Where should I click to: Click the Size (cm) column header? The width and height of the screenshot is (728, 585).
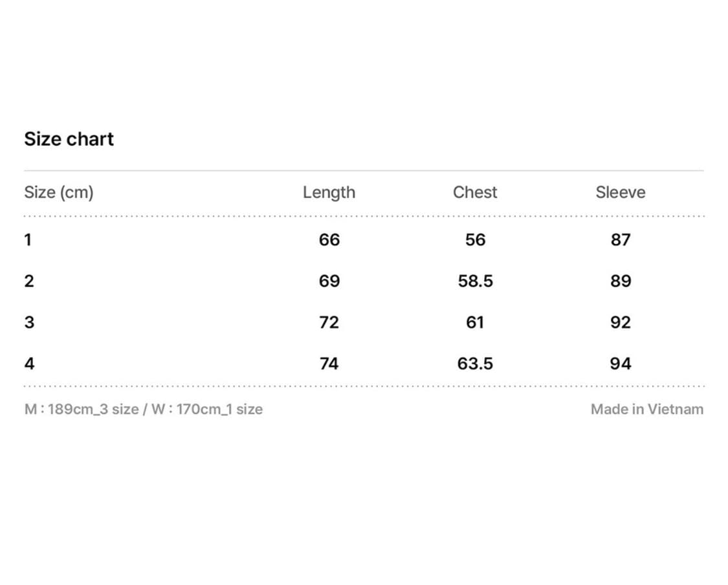(59, 192)
